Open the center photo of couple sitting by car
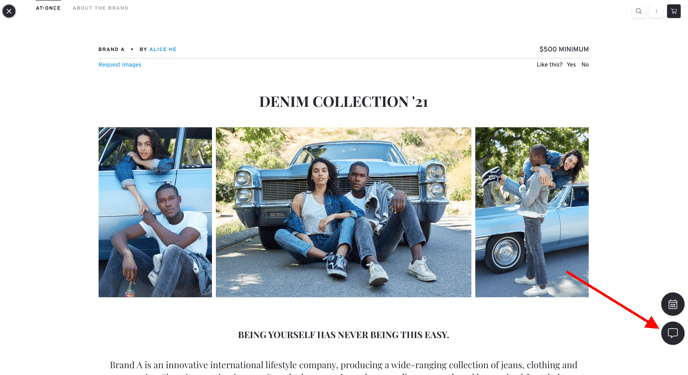This screenshot has width=688, height=375. coord(344,212)
